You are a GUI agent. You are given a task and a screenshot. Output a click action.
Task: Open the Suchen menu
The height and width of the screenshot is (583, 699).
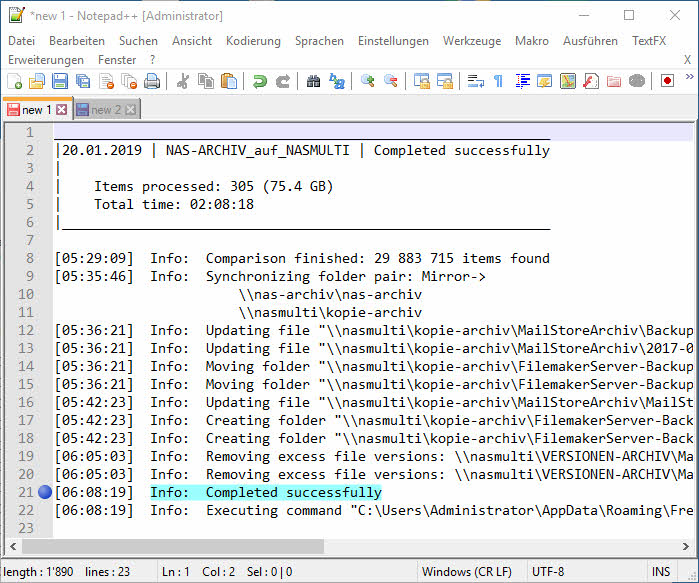tap(138, 41)
